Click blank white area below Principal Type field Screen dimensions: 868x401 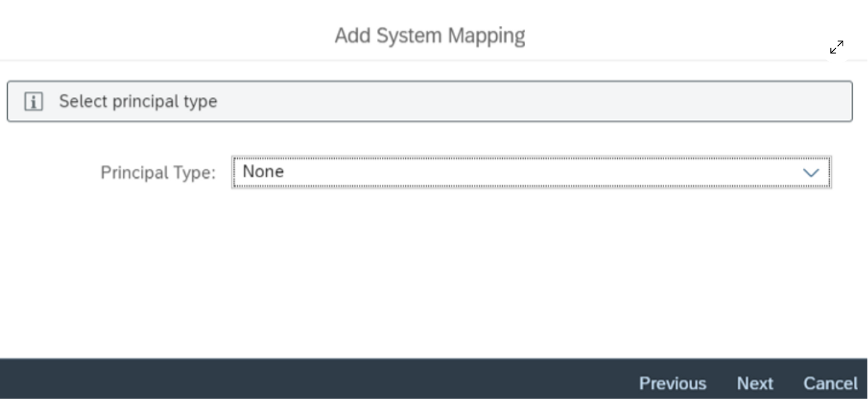pyautogui.click(x=470, y=265)
